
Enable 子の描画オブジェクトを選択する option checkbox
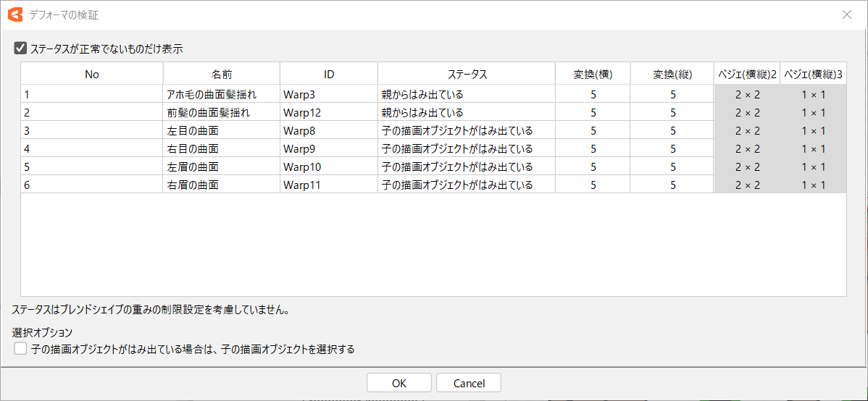(x=20, y=349)
